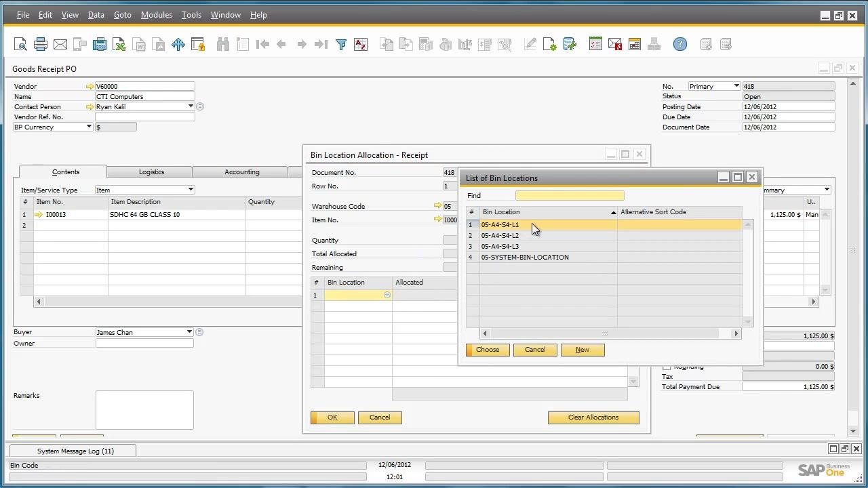Screen dimensions: 868x488
Task: Click the Print toolbar icon
Action: click(41, 45)
